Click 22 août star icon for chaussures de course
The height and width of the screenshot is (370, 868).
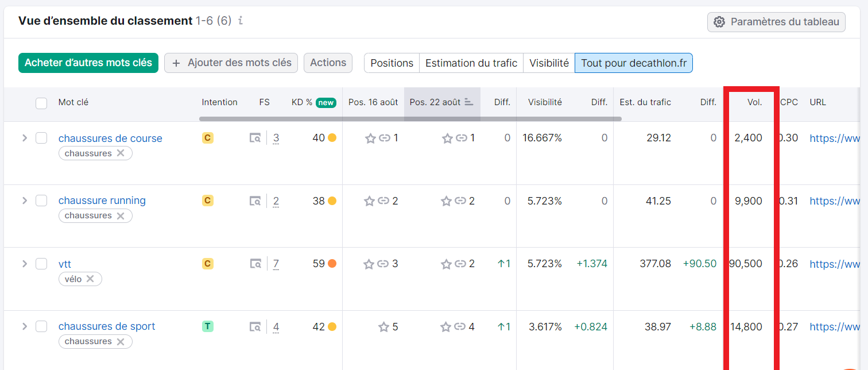click(x=447, y=138)
